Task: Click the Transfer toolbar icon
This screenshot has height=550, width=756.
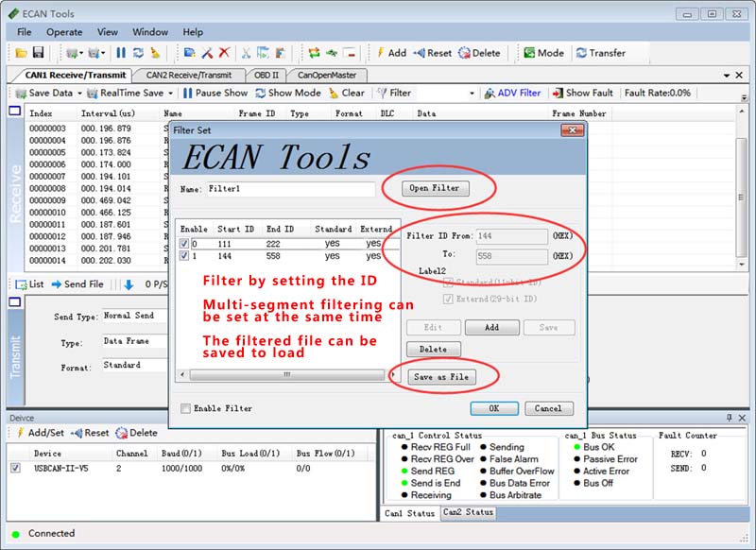Action: coord(581,53)
